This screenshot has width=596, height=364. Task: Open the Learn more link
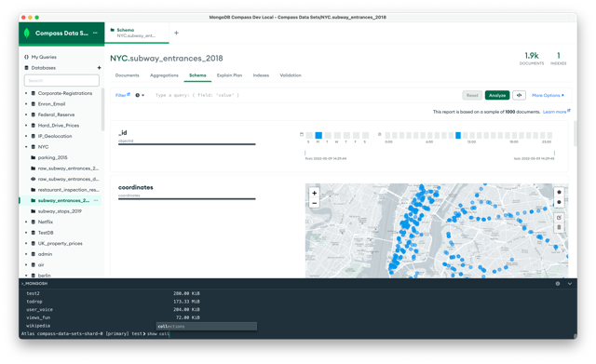pyautogui.click(x=556, y=112)
